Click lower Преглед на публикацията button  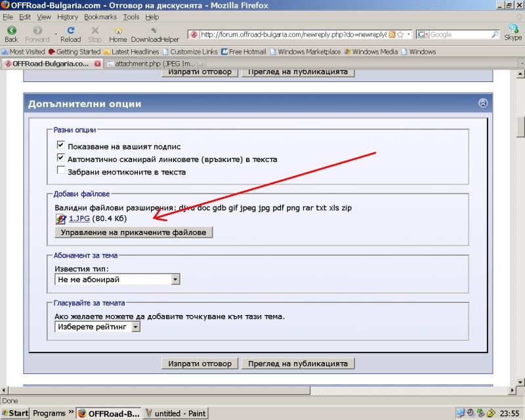point(298,364)
